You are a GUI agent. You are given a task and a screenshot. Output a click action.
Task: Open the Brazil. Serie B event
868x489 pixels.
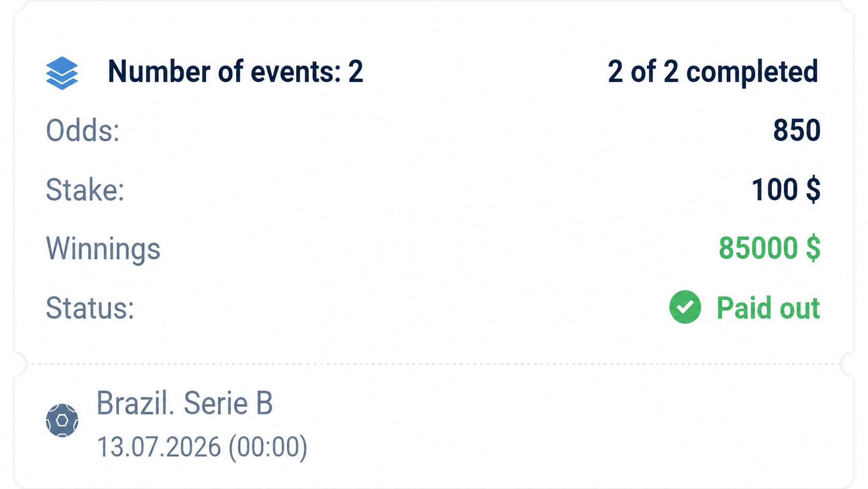coord(184,403)
